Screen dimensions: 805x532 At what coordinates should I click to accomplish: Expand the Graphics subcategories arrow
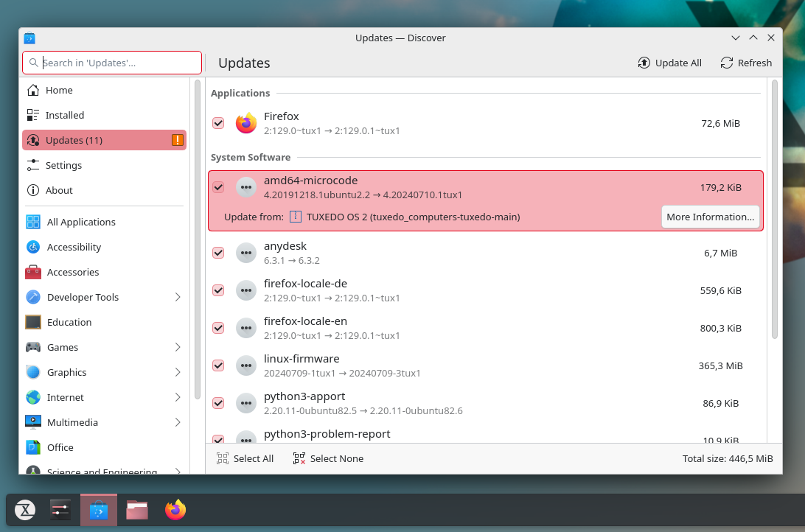(x=178, y=372)
